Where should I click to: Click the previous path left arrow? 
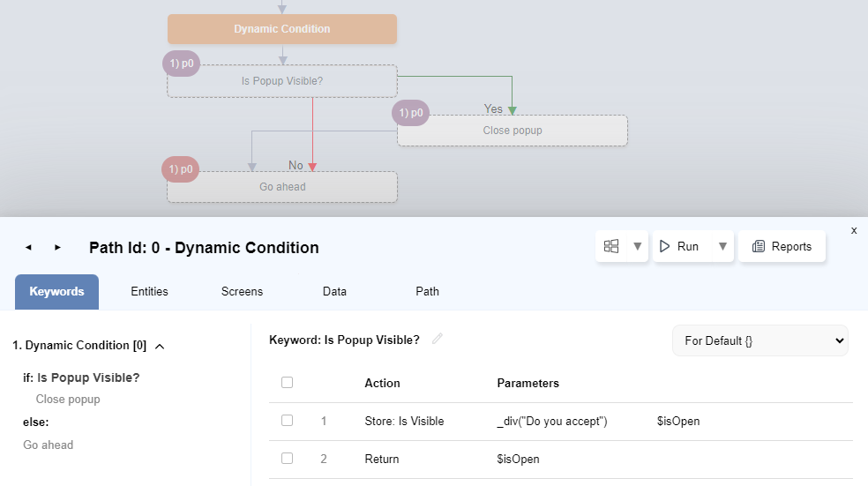point(28,248)
